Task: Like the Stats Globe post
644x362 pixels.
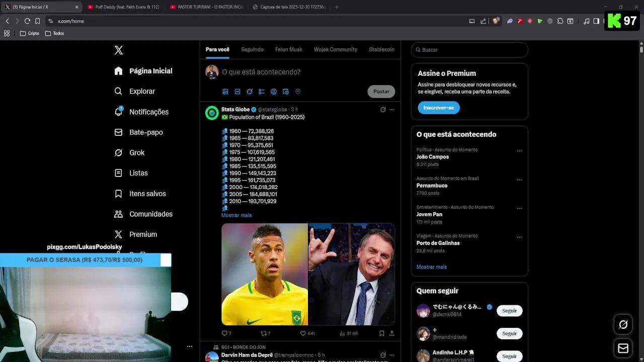Action: 307,333
